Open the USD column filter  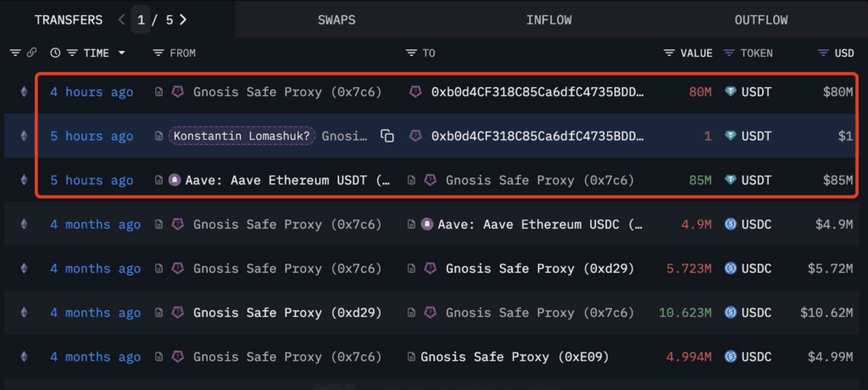(822, 53)
